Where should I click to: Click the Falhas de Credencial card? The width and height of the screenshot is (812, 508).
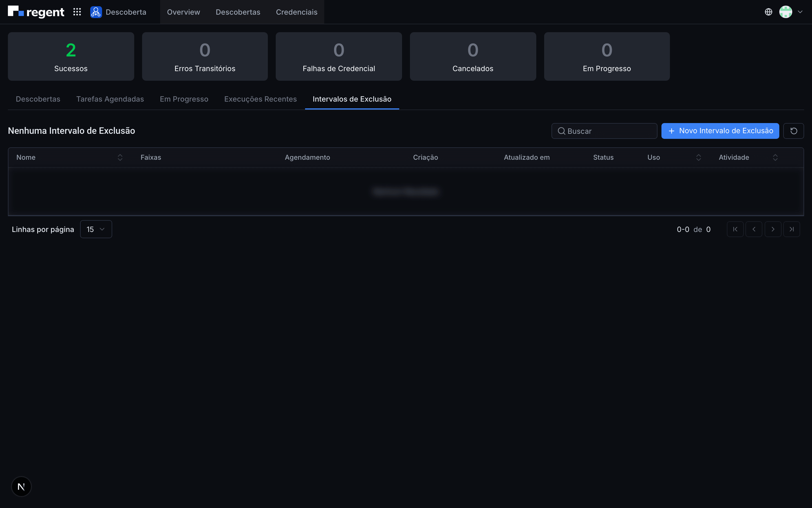click(339, 56)
